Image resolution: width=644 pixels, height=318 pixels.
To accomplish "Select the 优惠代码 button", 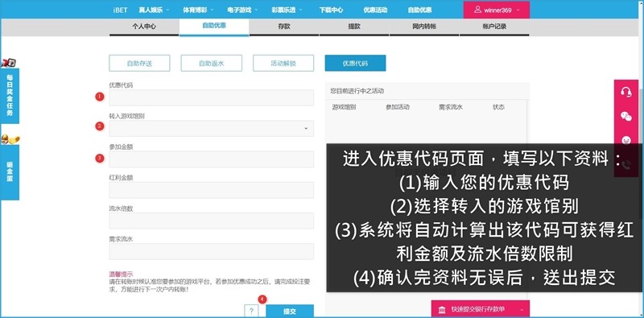I will 355,64.
